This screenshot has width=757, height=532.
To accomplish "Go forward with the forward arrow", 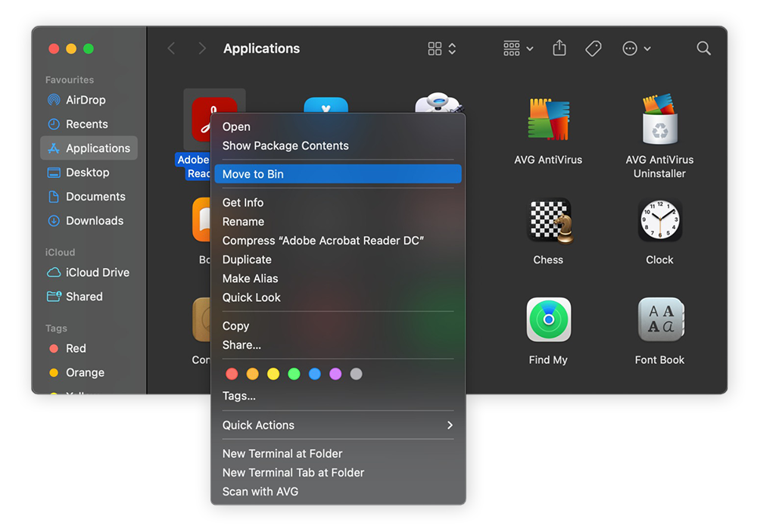I will (x=202, y=48).
